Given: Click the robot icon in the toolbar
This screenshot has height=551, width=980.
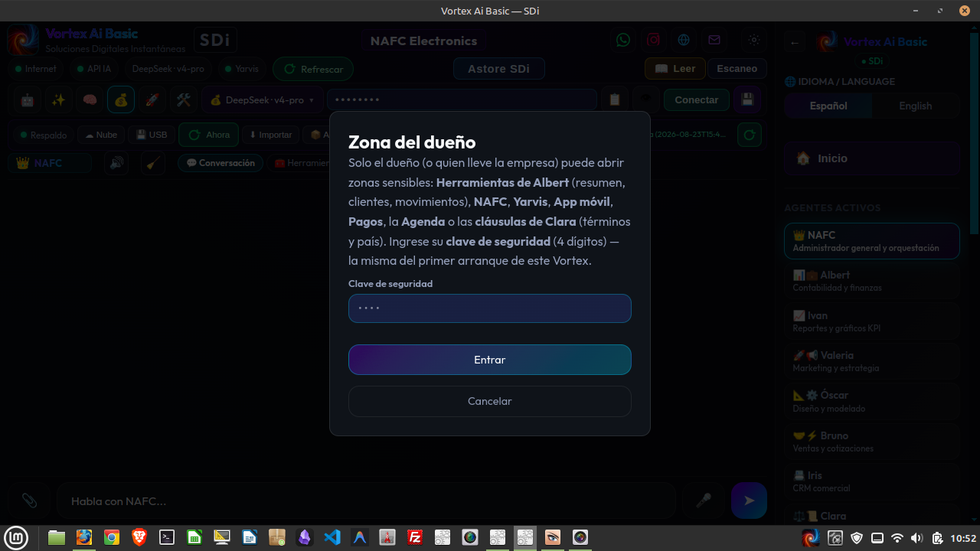Looking at the screenshot, I should click(x=28, y=100).
